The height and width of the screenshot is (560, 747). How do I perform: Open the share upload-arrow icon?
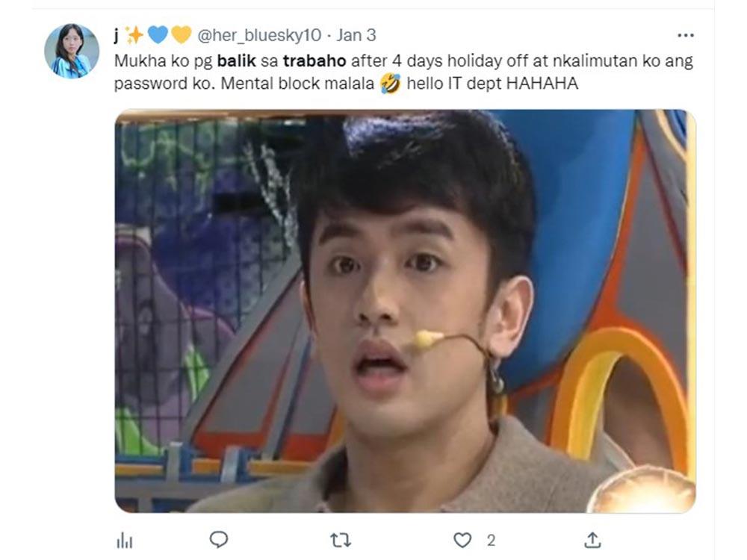(592, 540)
